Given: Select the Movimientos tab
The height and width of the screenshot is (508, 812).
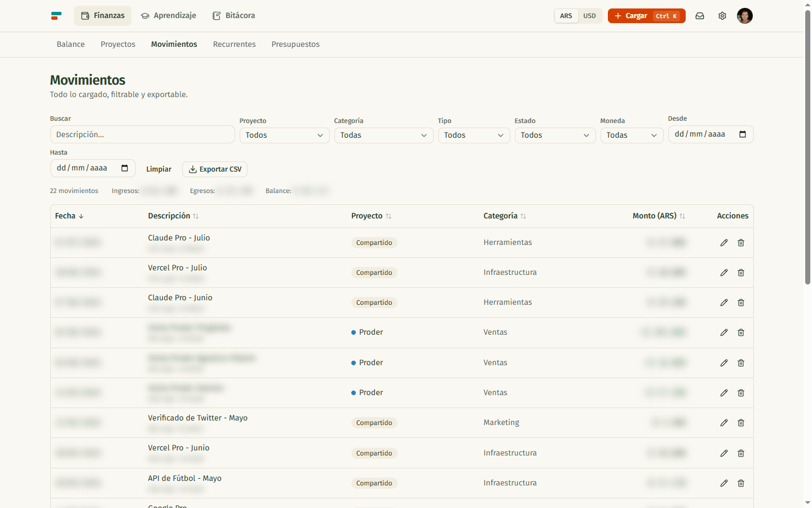Looking at the screenshot, I should (174, 44).
